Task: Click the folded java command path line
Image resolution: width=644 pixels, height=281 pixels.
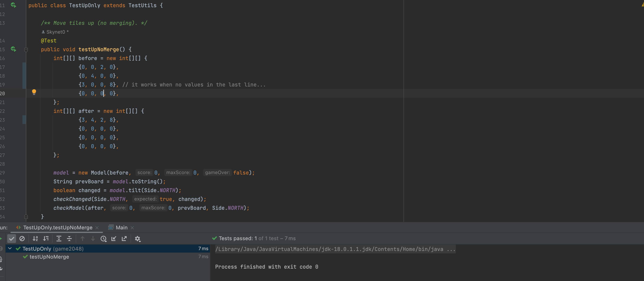Action: coord(335,249)
